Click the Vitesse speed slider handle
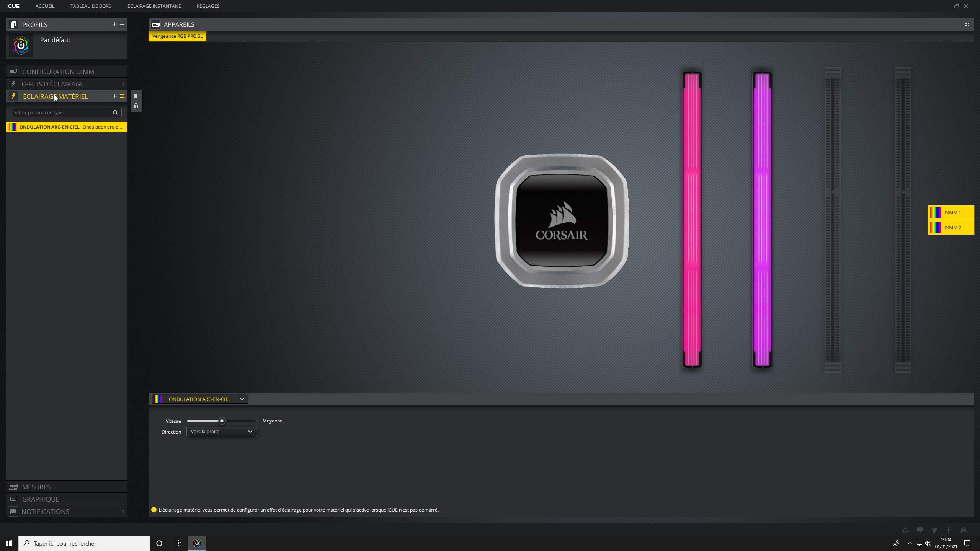 pos(222,421)
